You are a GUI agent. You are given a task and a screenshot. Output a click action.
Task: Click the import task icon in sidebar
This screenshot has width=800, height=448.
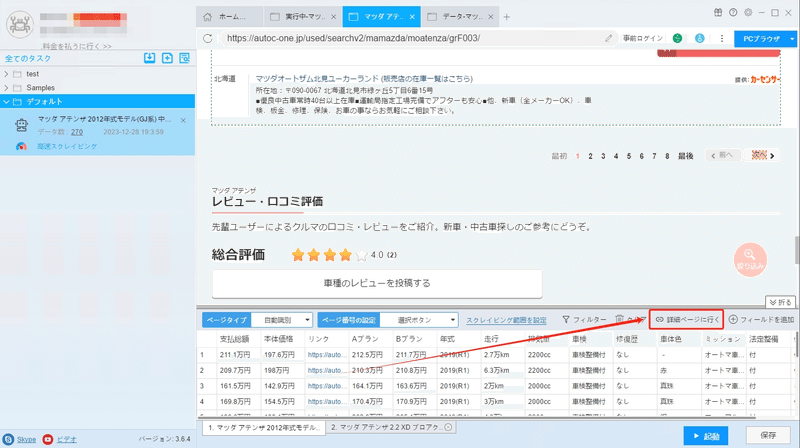149,58
